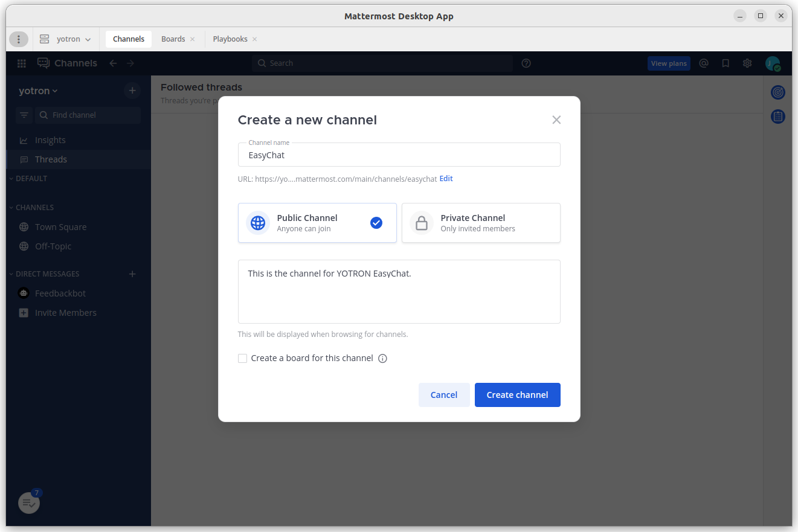Click Edit next to the channel URL
Screen dimensions: 798x532
[446, 179]
